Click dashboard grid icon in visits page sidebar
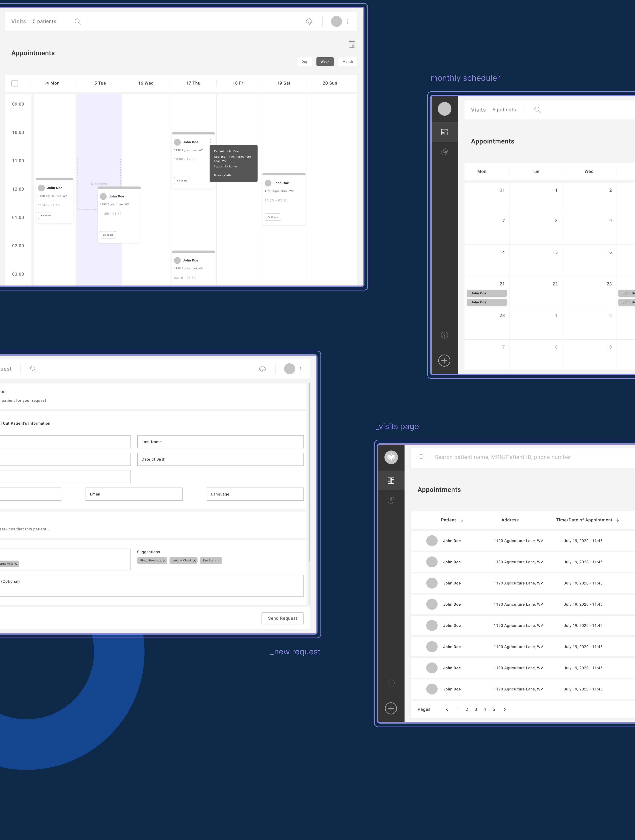The height and width of the screenshot is (840, 635). 391,480
